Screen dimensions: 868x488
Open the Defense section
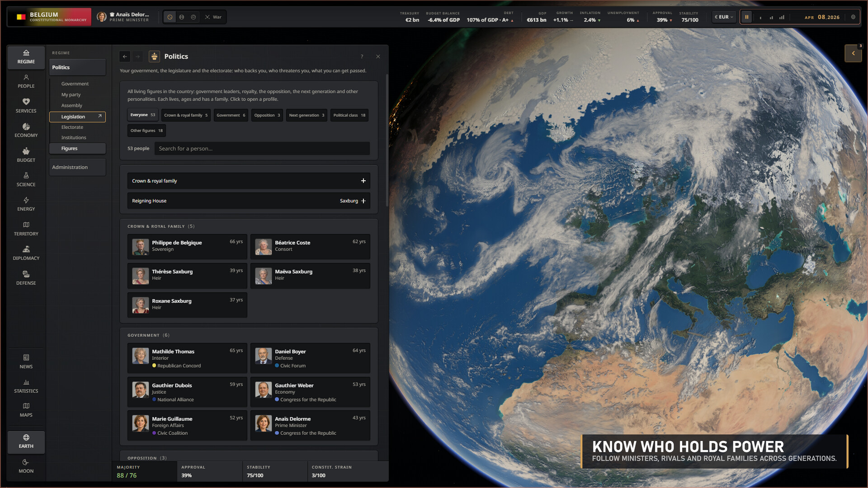coord(26,278)
